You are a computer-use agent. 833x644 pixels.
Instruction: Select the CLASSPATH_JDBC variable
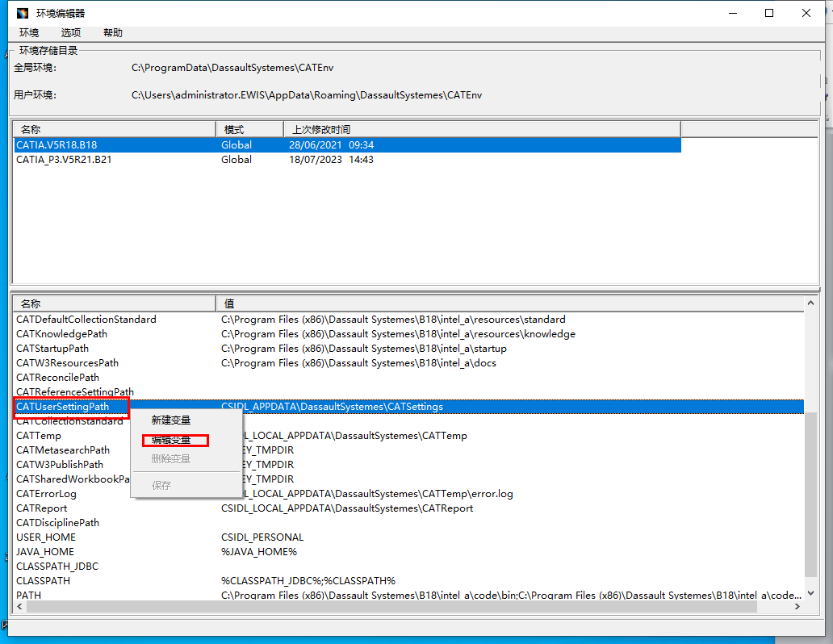tap(57, 567)
